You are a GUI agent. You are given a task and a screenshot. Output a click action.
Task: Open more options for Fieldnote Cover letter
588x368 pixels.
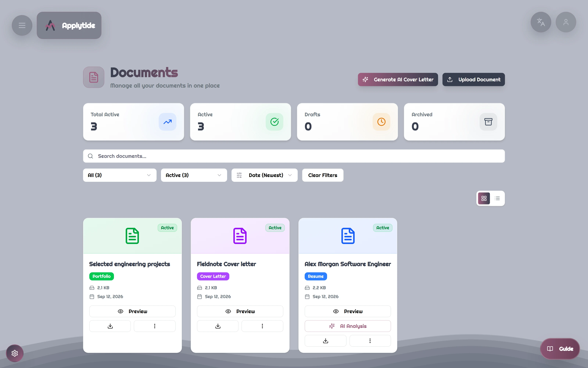pos(262,326)
